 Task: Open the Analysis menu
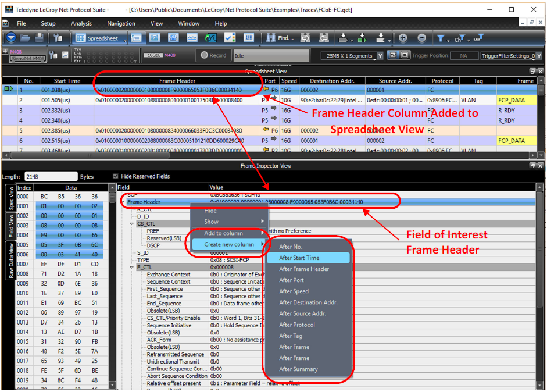[81, 23]
